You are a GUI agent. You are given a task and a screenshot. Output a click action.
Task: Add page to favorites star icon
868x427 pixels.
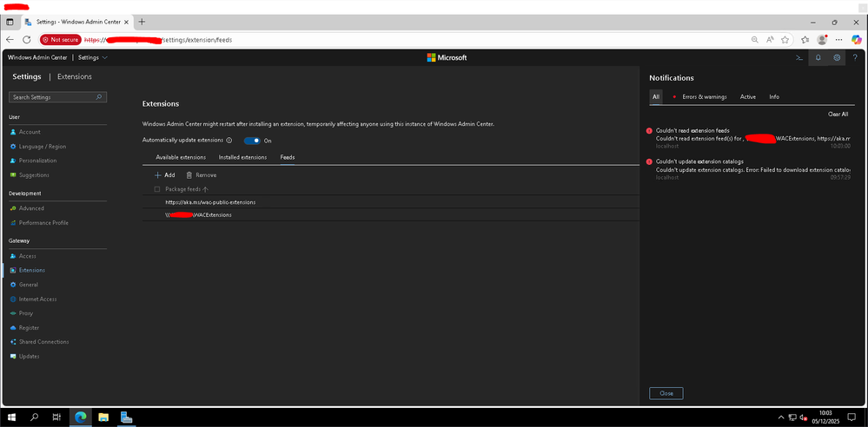coord(785,40)
